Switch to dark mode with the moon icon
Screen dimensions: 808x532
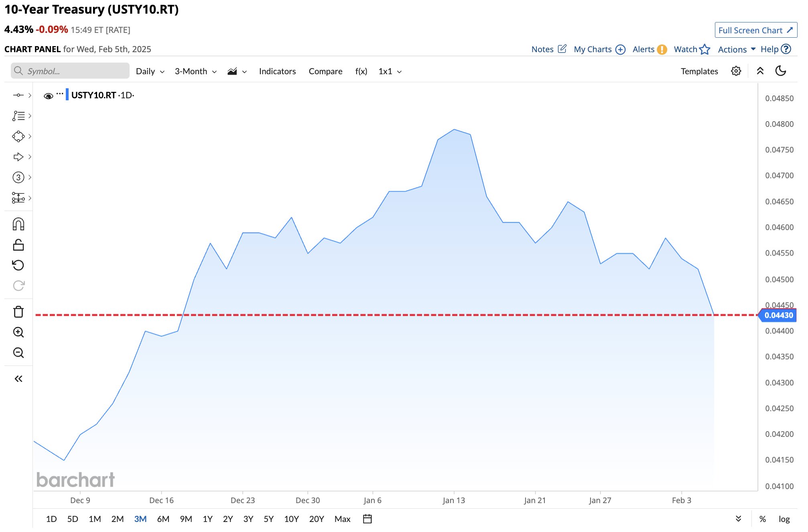click(x=780, y=71)
